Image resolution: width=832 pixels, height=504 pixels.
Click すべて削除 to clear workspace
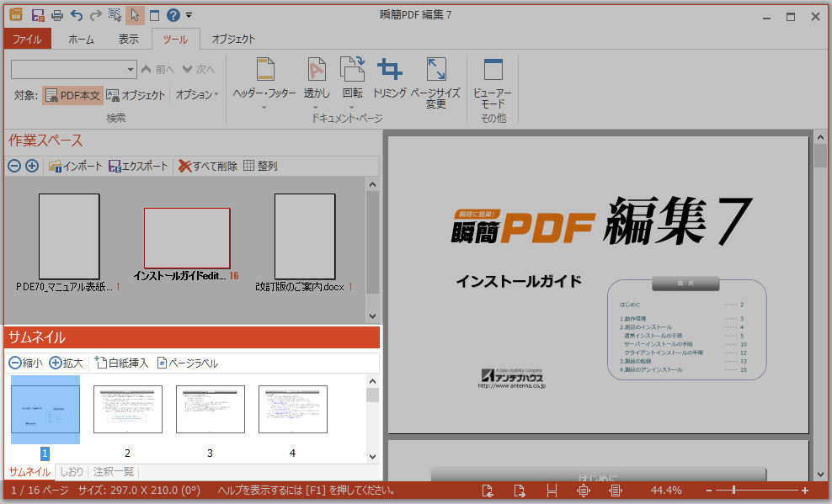click(x=207, y=167)
